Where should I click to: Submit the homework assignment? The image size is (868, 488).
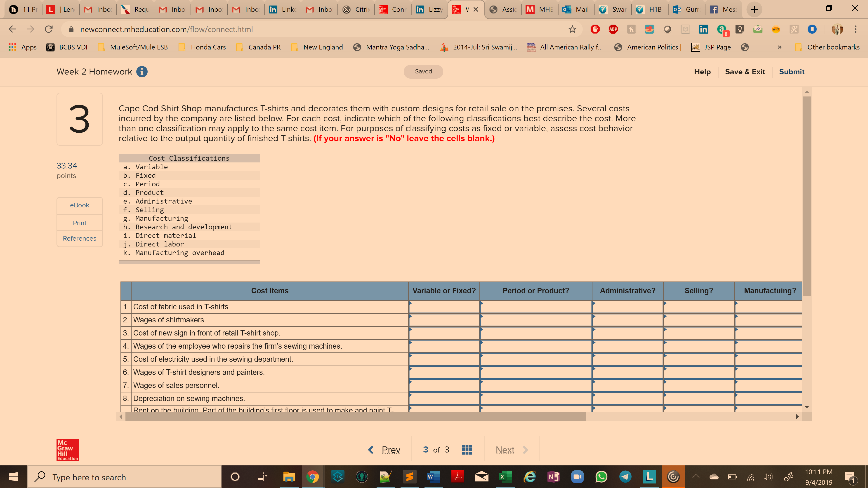[x=792, y=72]
